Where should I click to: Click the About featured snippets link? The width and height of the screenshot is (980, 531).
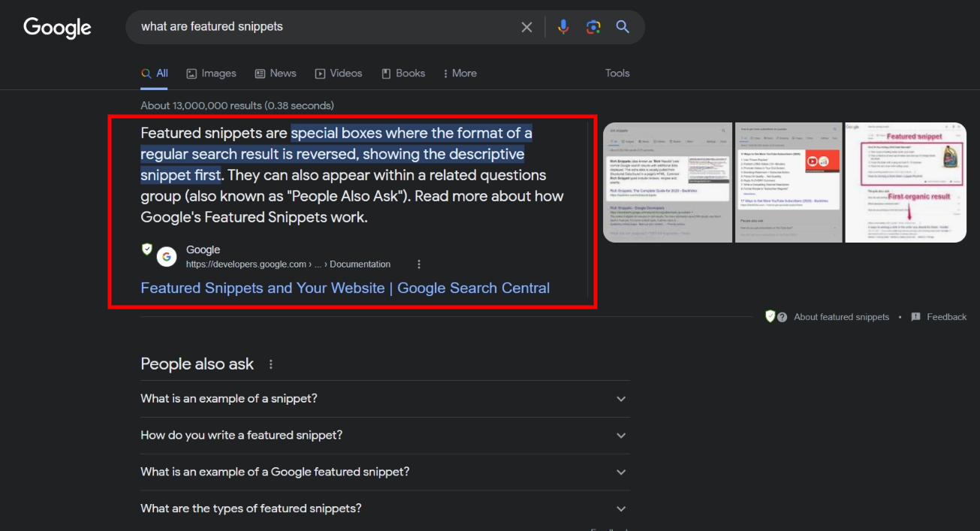(840, 317)
